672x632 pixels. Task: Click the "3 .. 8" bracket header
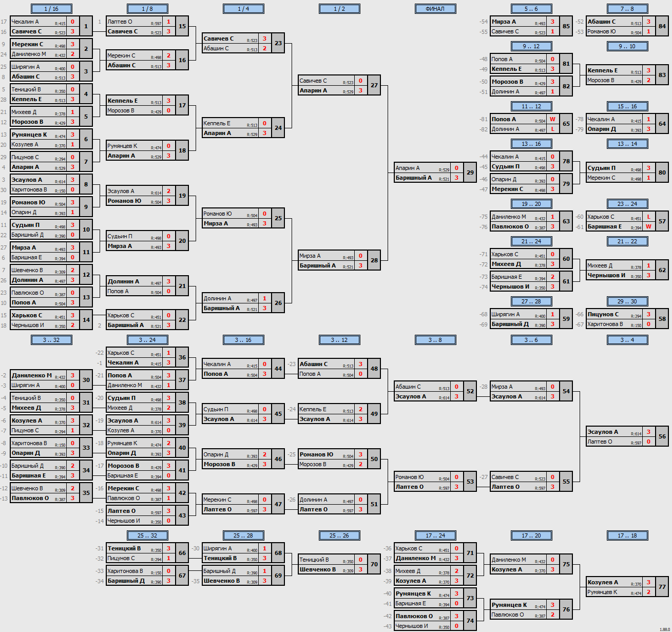click(435, 340)
